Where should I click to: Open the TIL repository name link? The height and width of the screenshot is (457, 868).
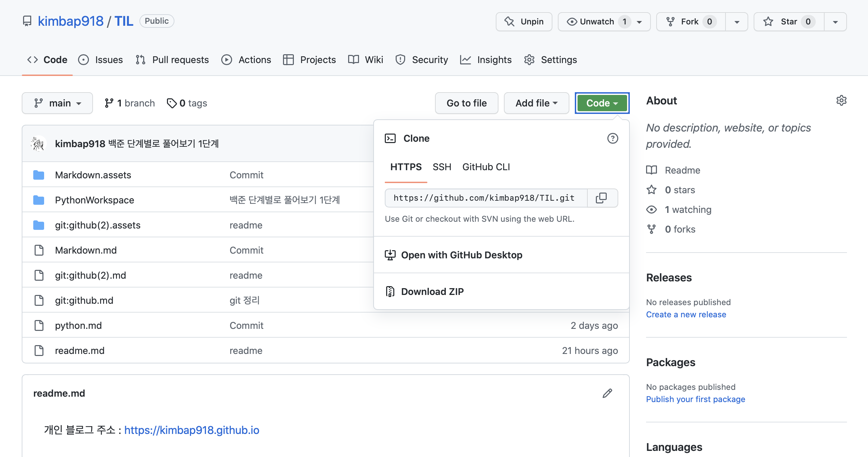point(124,21)
